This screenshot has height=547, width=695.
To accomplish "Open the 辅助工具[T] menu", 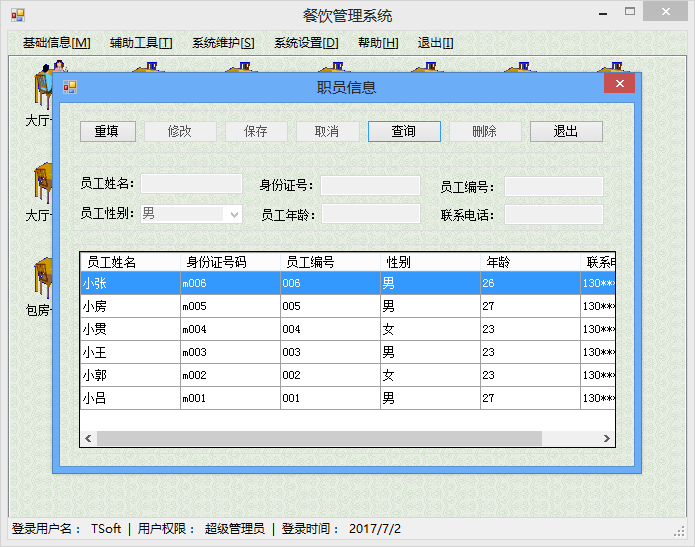I will pyautogui.click(x=141, y=43).
